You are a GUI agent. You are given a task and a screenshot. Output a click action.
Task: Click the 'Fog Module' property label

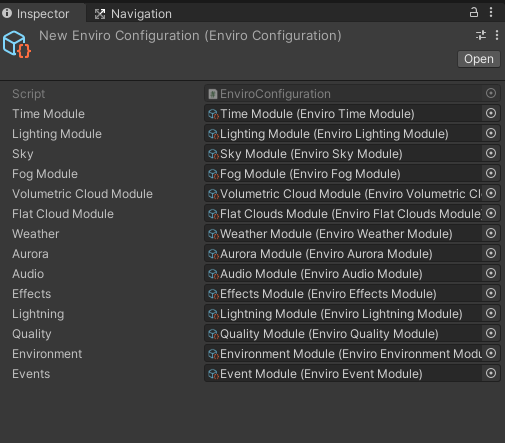[x=45, y=174]
